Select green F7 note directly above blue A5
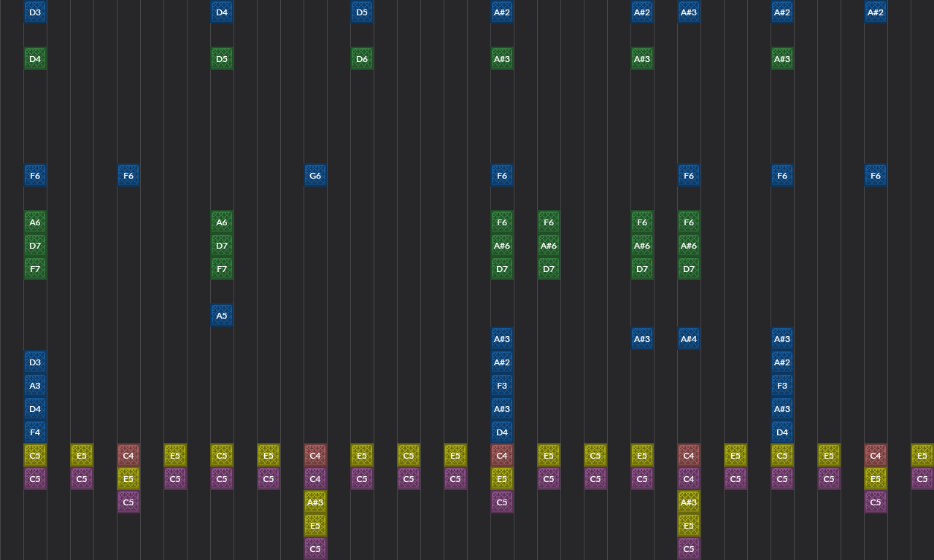The width and height of the screenshot is (934, 560). point(222,269)
